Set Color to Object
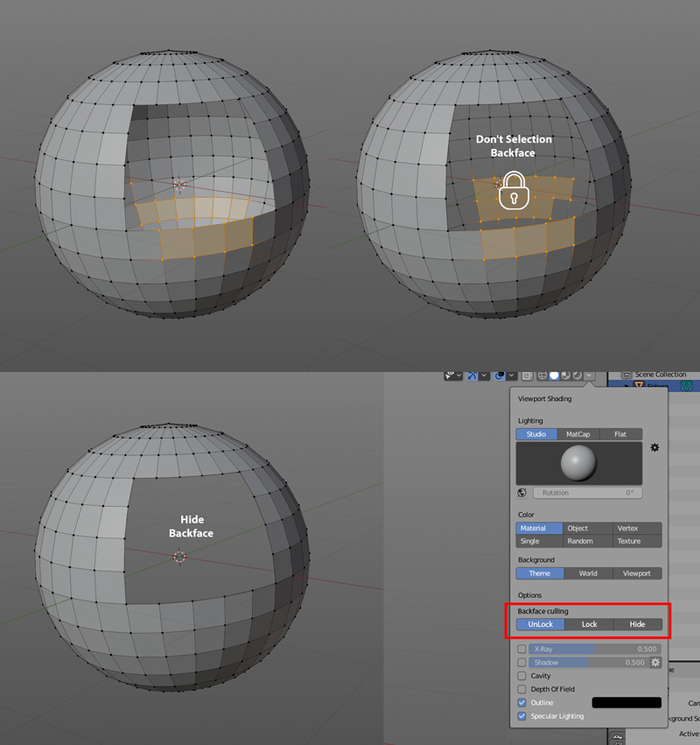Screen dimensions: 700x745 pos(588,529)
